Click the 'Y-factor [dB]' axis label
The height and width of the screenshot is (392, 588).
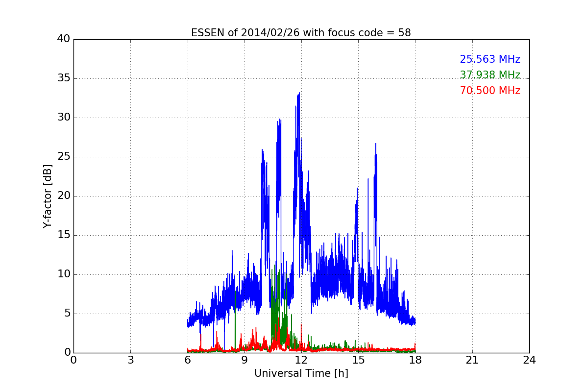[x=48, y=196]
